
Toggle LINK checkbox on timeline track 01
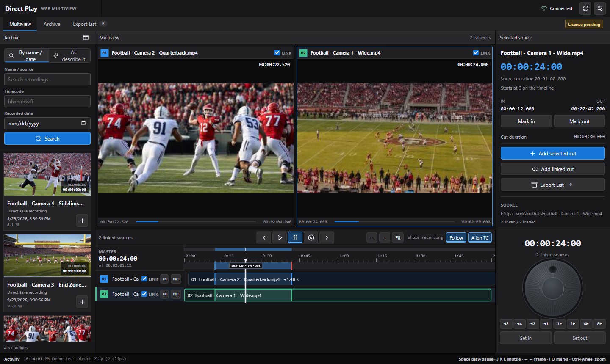(x=144, y=279)
